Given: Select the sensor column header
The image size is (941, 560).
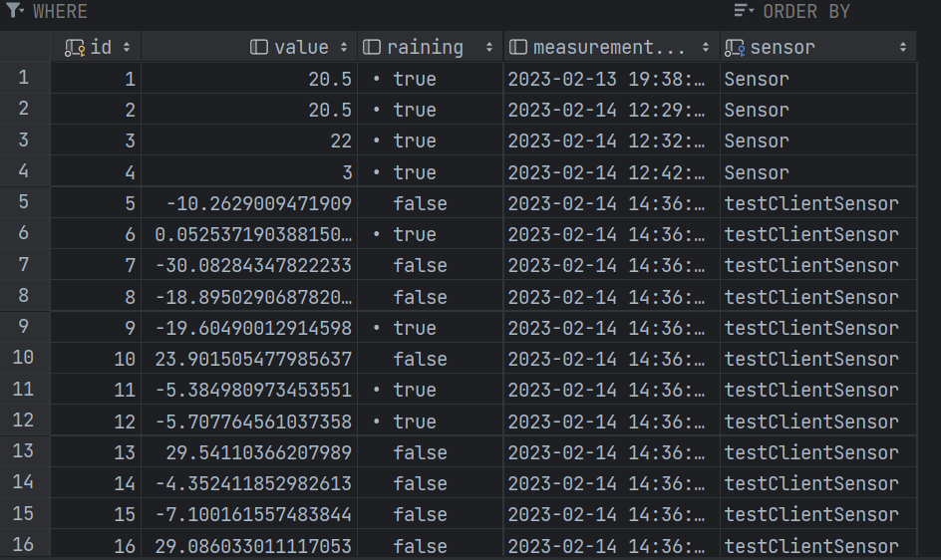Looking at the screenshot, I should [818, 47].
